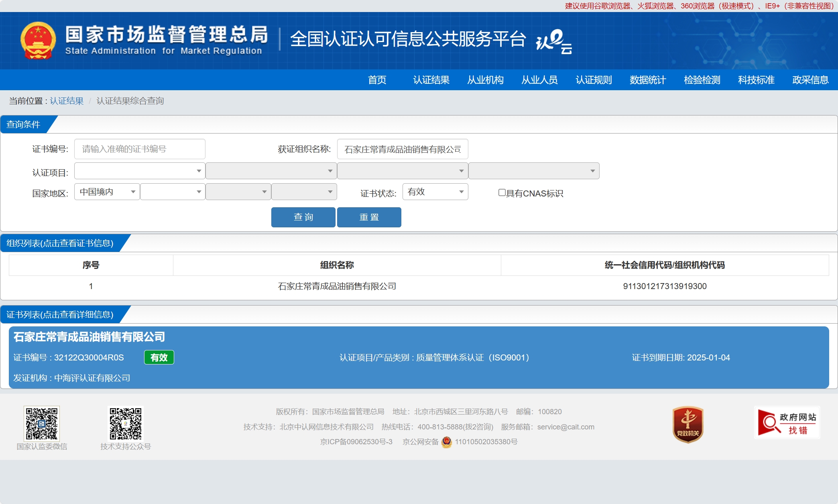The height and width of the screenshot is (504, 838).
Task: Click the national emblem logo
Action: pyautogui.click(x=38, y=40)
